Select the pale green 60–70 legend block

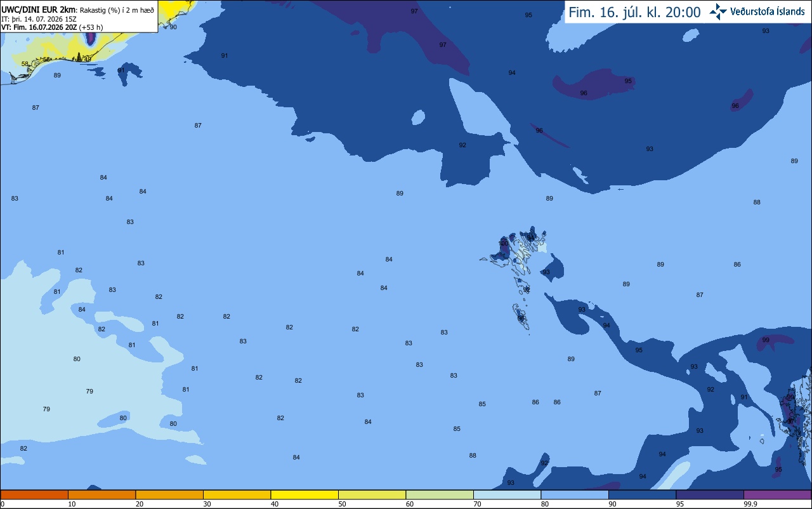[x=440, y=494]
